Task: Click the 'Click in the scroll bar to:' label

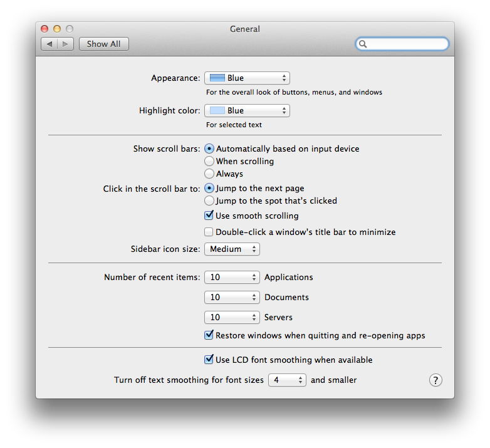Action: coord(152,189)
